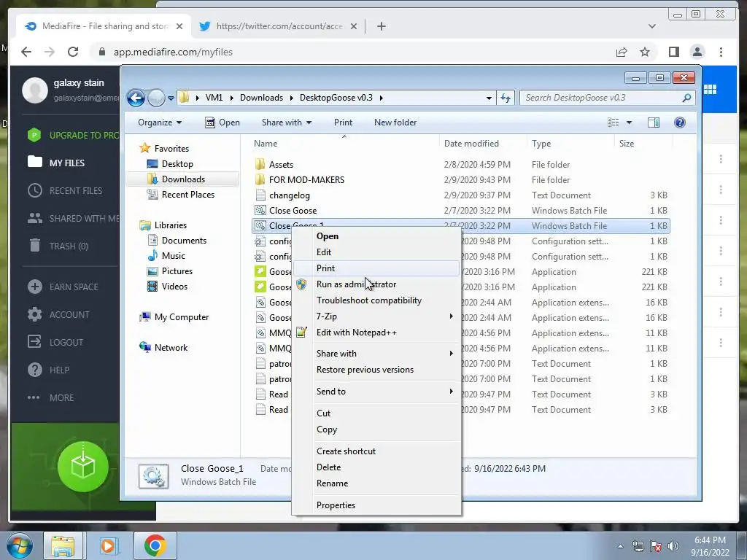Expand Share with in context menu

pyautogui.click(x=376, y=354)
